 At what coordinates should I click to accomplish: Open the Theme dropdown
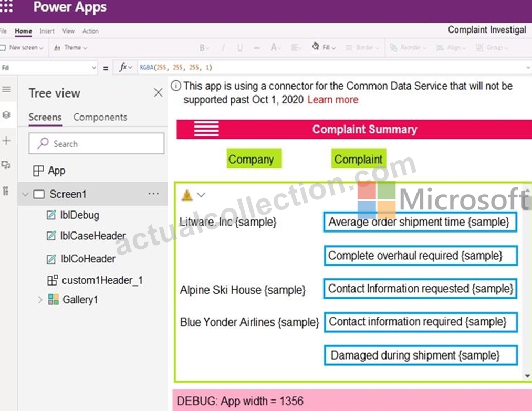pos(71,48)
